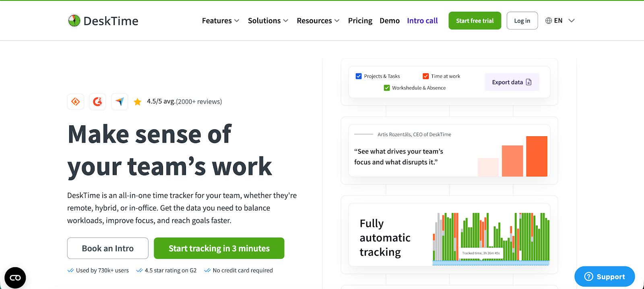Click the export file icon beside Export data
This screenshot has height=289, width=644.
(x=529, y=82)
